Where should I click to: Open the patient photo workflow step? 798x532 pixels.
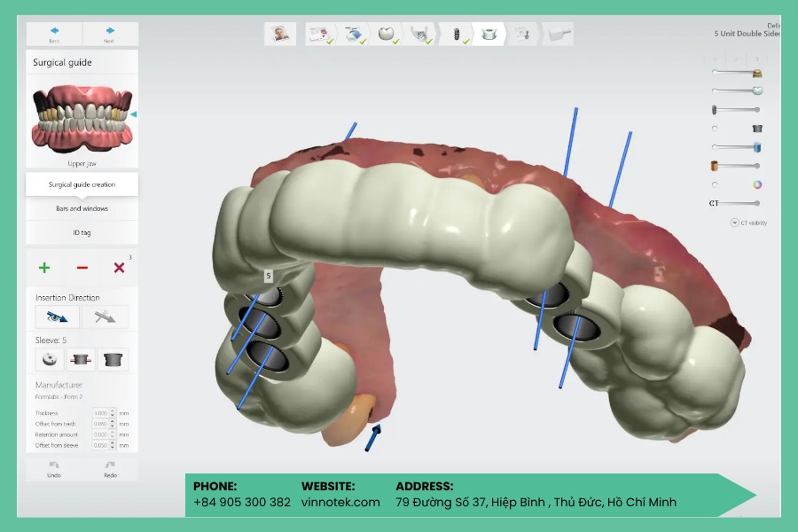280,34
